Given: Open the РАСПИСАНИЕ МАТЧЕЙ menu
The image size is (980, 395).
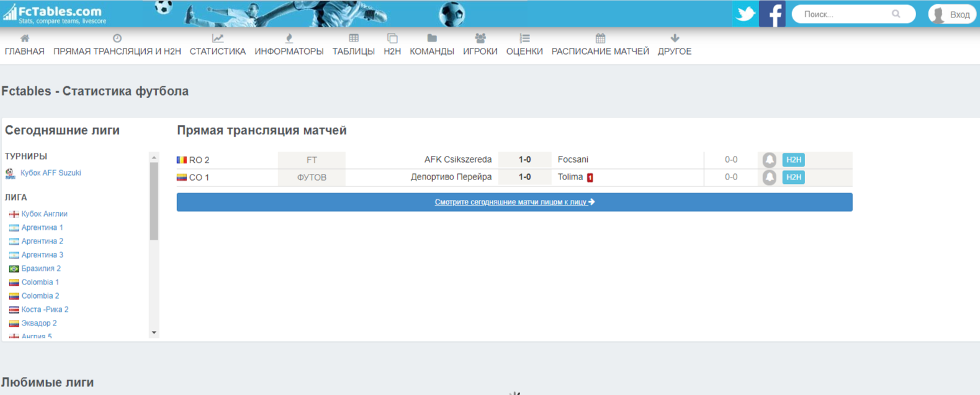Looking at the screenshot, I should [600, 52].
